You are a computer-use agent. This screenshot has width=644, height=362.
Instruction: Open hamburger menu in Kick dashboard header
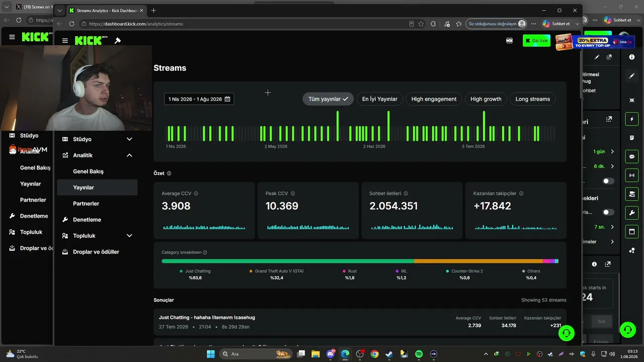[x=65, y=41]
